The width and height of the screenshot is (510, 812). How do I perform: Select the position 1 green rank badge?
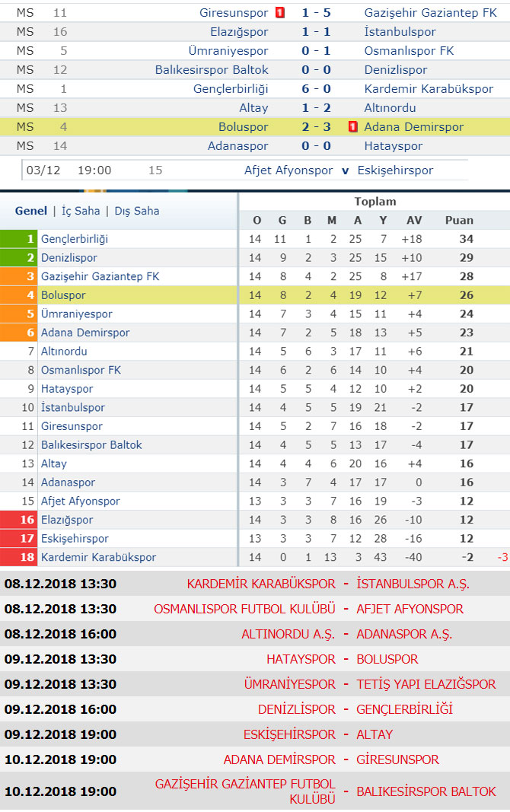click(18, 239)
